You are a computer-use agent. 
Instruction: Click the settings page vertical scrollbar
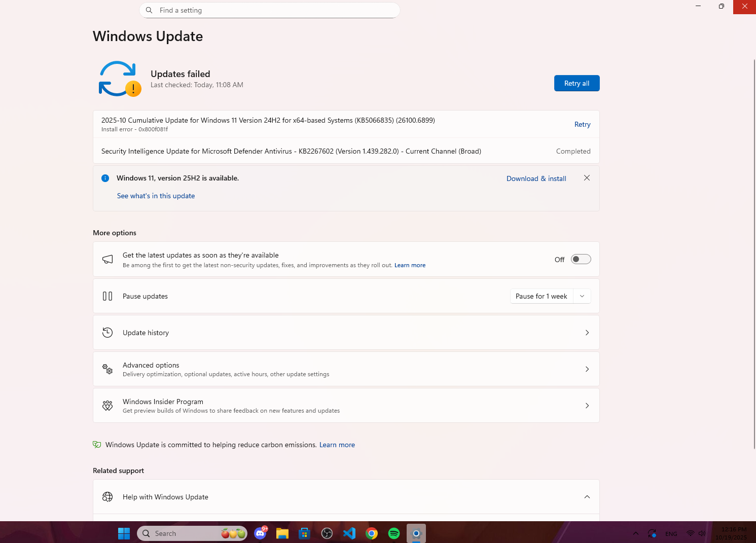click(754, 254)
